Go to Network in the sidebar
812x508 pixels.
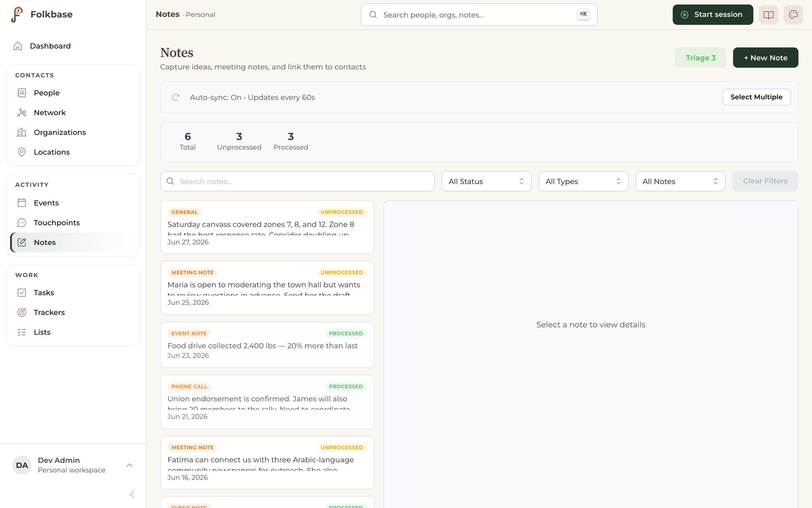point(73,113)
